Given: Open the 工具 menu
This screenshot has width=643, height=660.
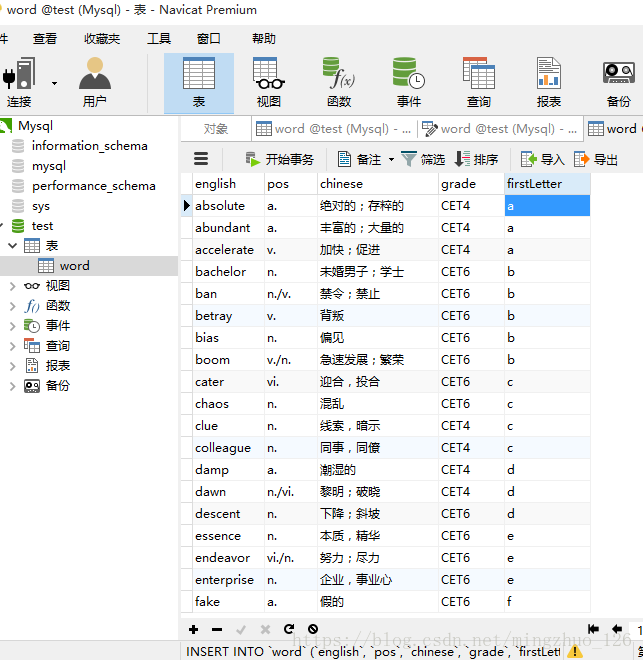Looking at the screenshot, I should point(159,39).
